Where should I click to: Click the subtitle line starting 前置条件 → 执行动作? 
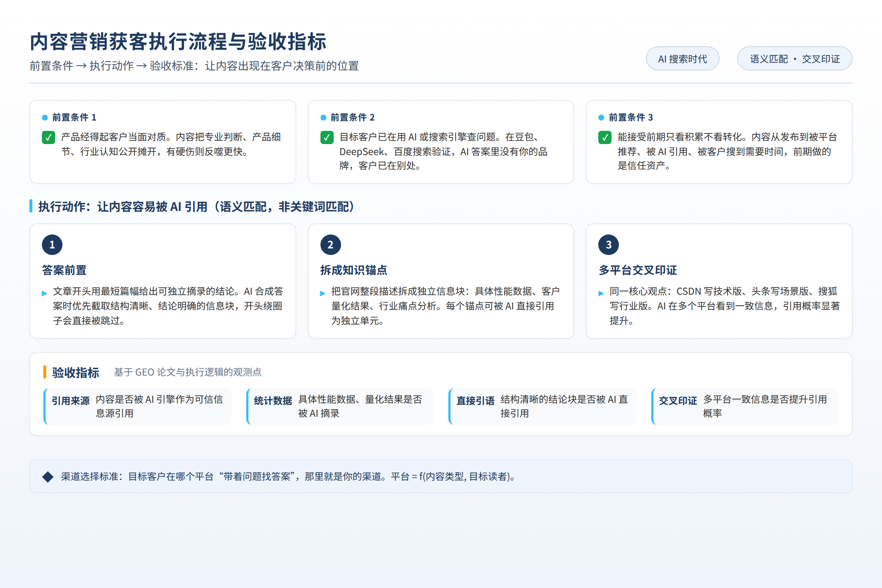(194, 66)
